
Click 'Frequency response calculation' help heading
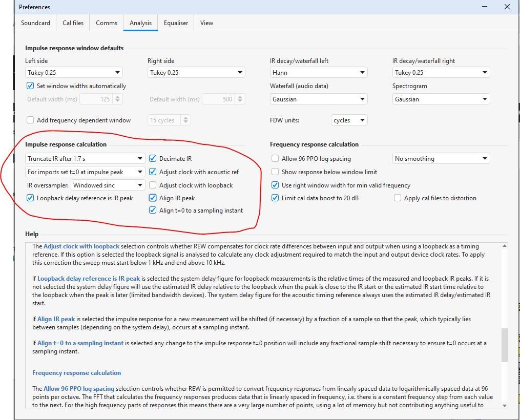point(77,372)
